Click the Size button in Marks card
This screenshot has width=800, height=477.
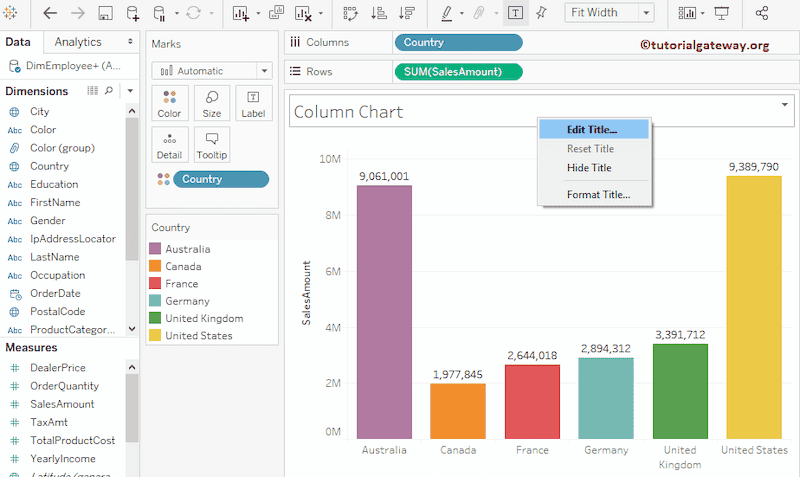[x=211, y=103]
